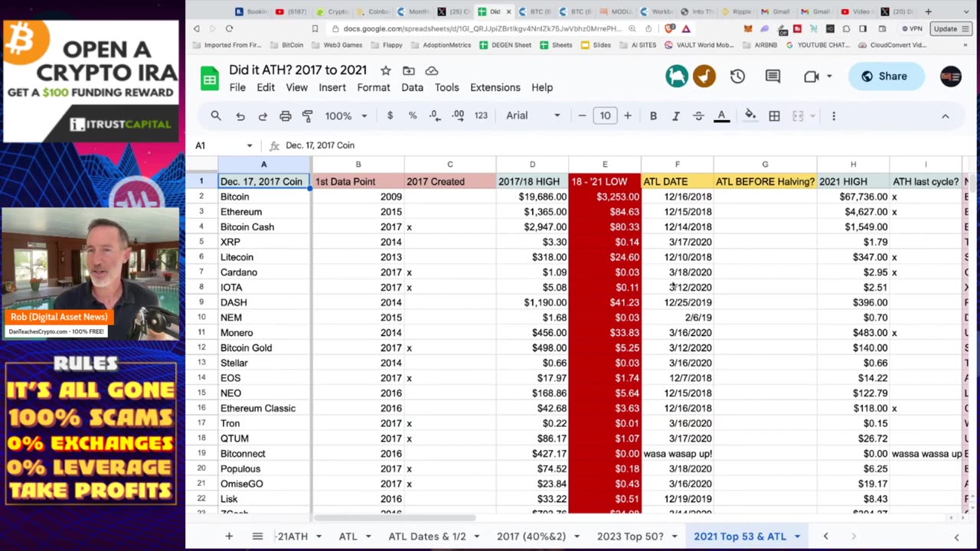Collapse the toolbar menus chevron
This screenshot has height=551, width=980.
tap(945, 116)
